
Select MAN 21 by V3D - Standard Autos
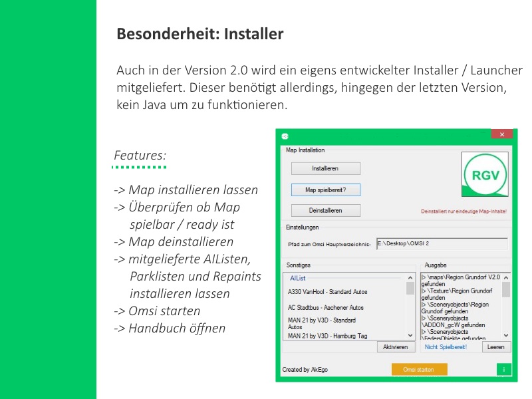pos(317,323)
